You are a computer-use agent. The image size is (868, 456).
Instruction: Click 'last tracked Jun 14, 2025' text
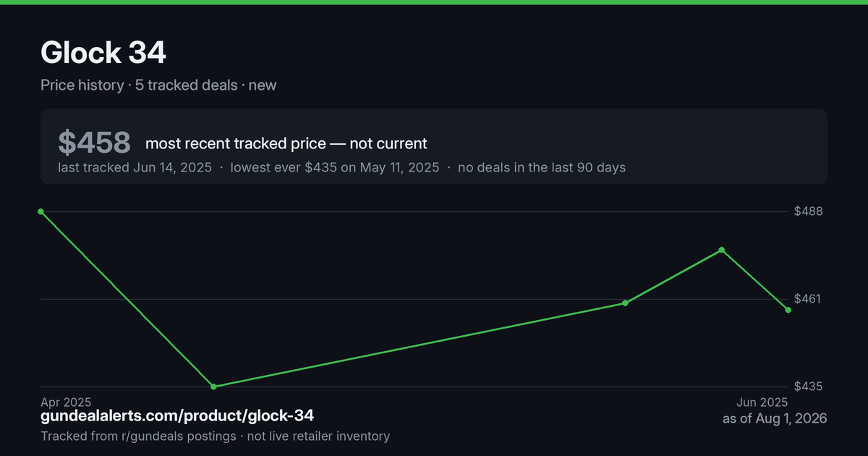135,167
